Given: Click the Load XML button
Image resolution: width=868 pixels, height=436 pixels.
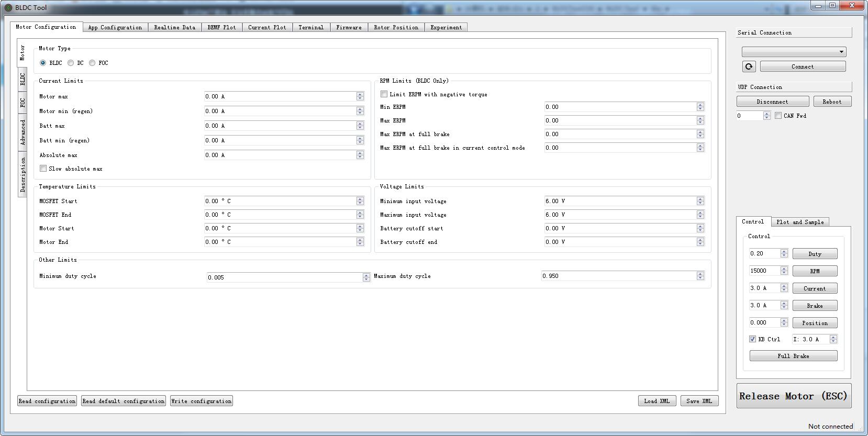Looking at the screenshot, I should click(x=657, y=401).
